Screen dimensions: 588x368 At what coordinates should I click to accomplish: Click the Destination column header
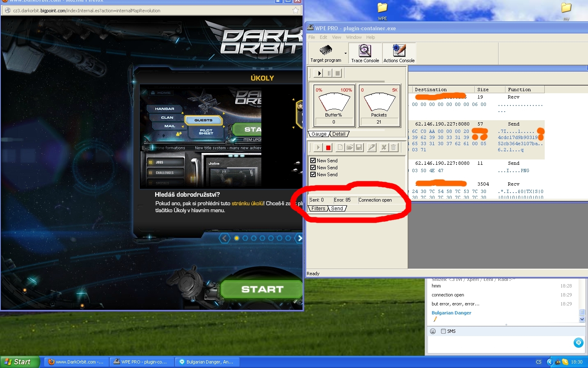[x=443, y=90]
